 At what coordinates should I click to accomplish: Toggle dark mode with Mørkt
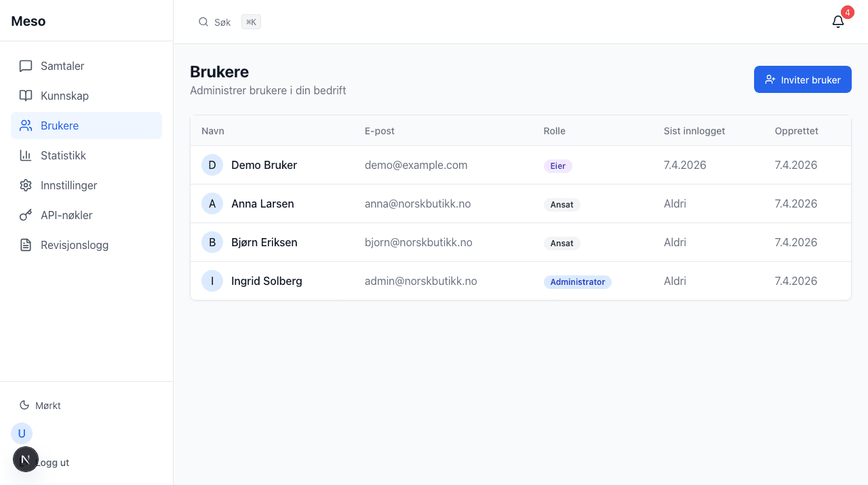pyautogui.click(x=41, y=405)
